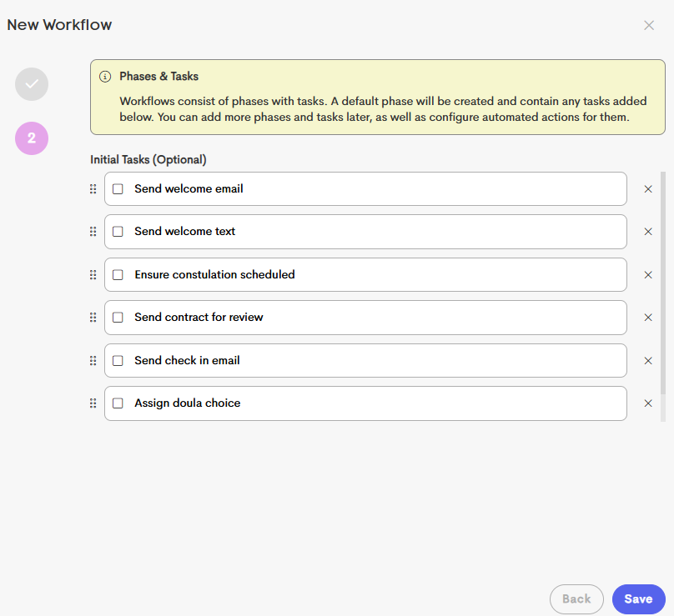Viewport: 674px width, 616px height.
Task: Click drag handle for Send check in email
Action: click(x=93, y=361)
